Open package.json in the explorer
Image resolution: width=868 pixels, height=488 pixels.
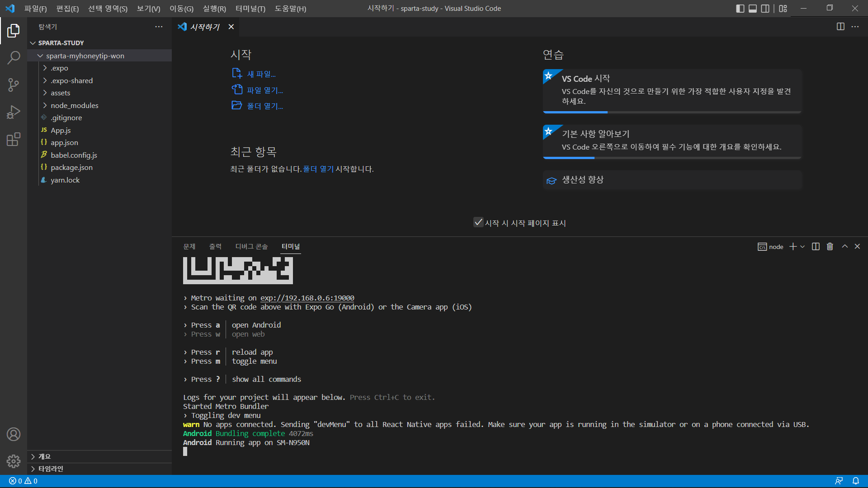pyautogui.click(x=99, y=168)
